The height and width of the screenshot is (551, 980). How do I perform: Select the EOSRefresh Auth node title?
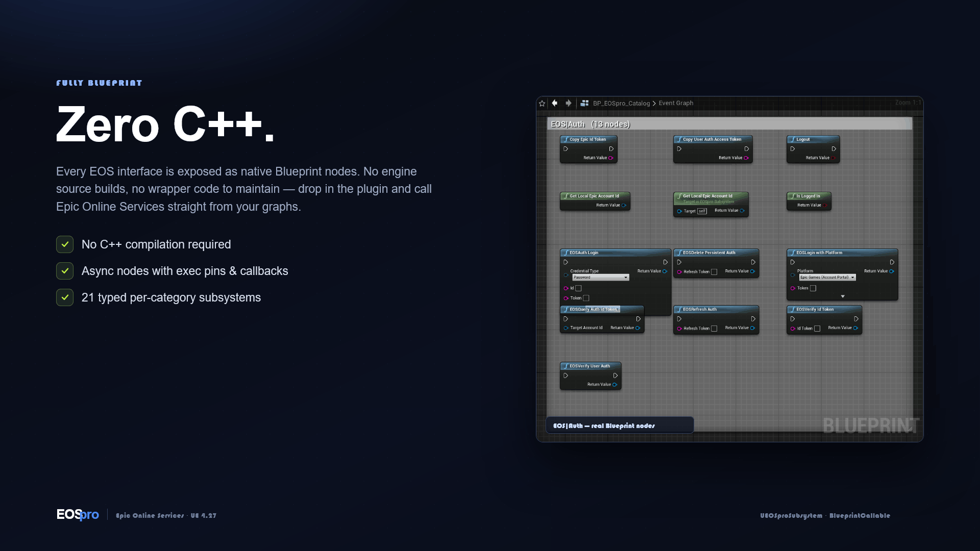pos(700,309)
